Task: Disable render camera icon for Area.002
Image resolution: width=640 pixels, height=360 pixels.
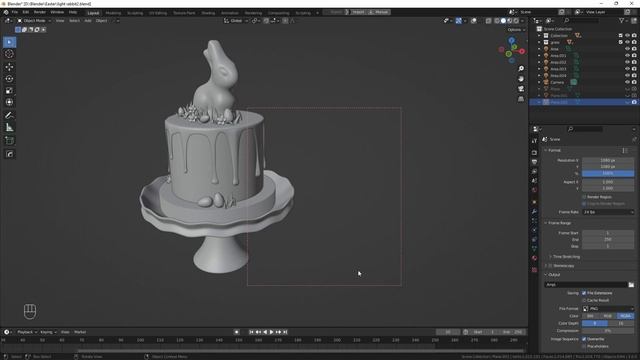Action: [x=634, y=62]
